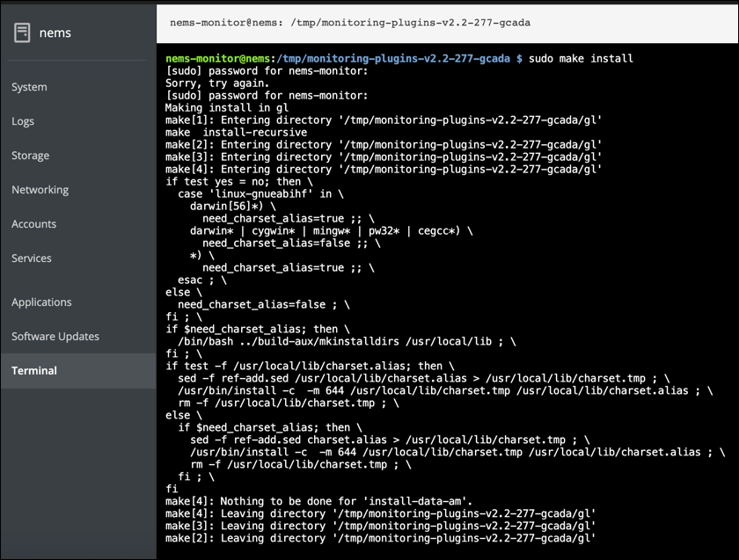The height and width of the screenshot is (560, 739).
Task: Click the last 'make[2]: Leaving directory' line
Action: [380, 538]
